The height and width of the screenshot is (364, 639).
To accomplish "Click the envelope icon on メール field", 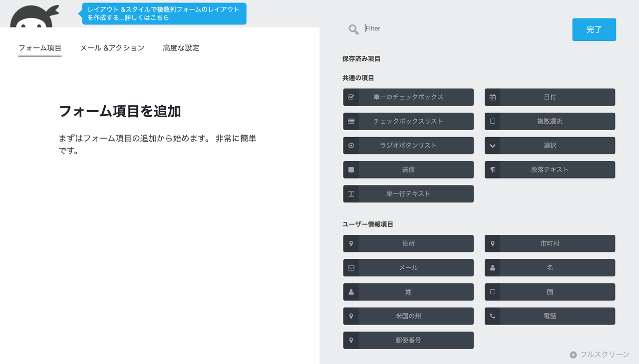I will (351, 268).
